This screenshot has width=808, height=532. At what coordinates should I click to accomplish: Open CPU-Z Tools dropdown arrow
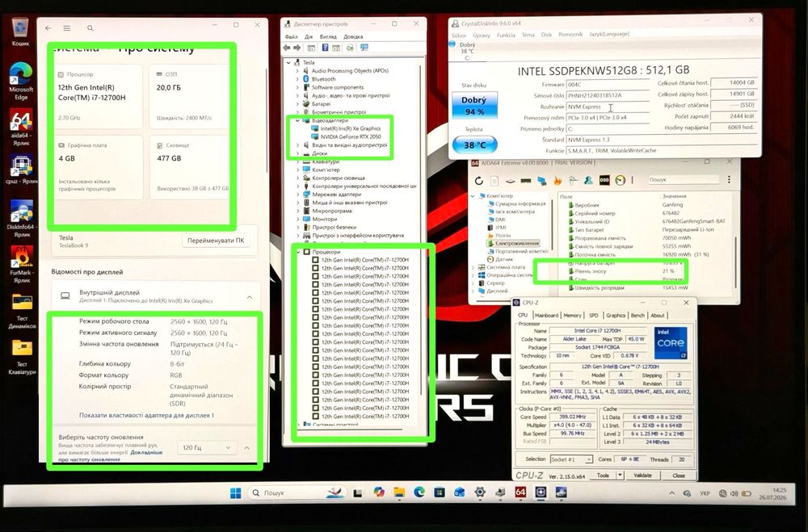click(620, 475)
